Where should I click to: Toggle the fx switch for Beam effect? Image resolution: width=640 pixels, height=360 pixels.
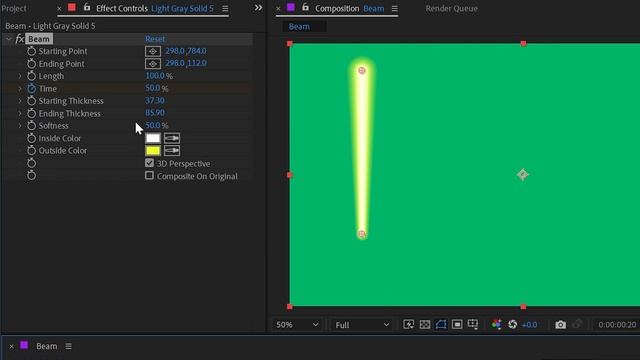[20, 39]
